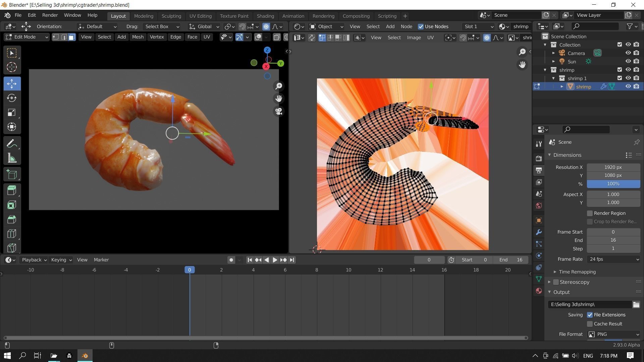Click the Frame End 16 field in properties
This screenshot has height=362, width=644.
point(613,240)
